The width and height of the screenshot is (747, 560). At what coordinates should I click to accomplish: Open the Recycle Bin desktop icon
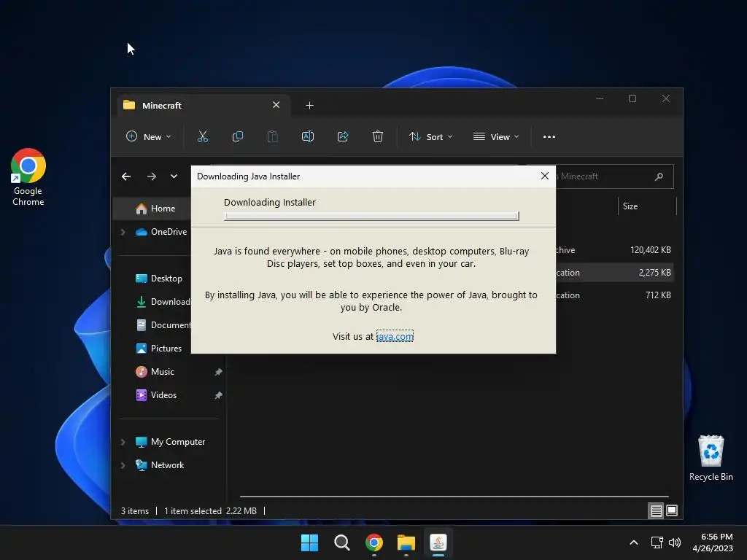click(x=711, y=458)
